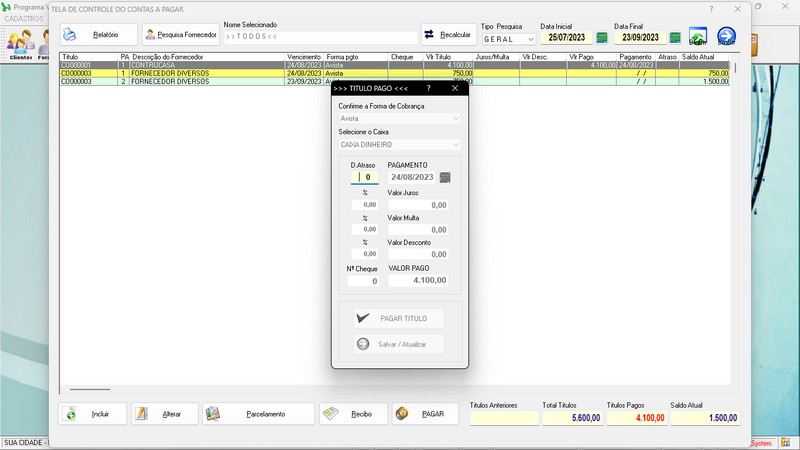This screenshot has height=450, width=800.
Task: Click the Vlr Pago column header
Action: 591,57
